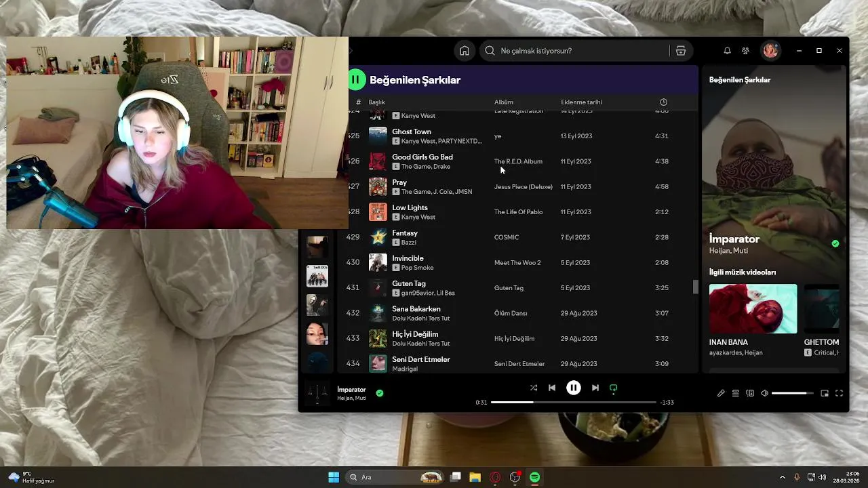Select the Invincible track
Image resolution: width=868 pixels, height=488 pixels.
408,258
